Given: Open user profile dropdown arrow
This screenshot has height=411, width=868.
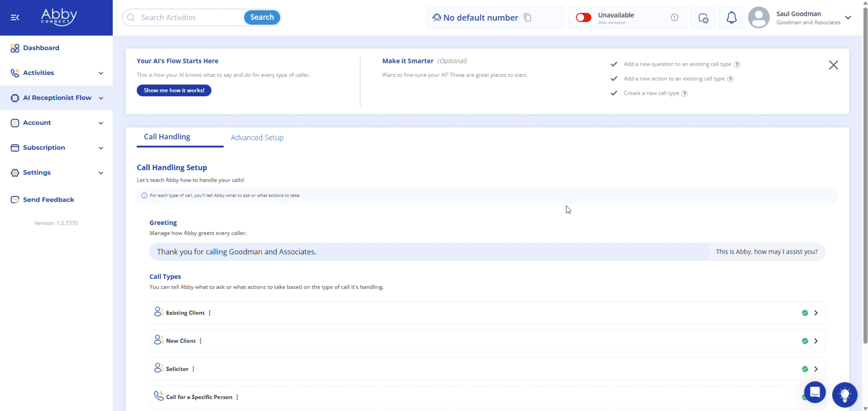Looking at the screenshot, I should (848, 17).
